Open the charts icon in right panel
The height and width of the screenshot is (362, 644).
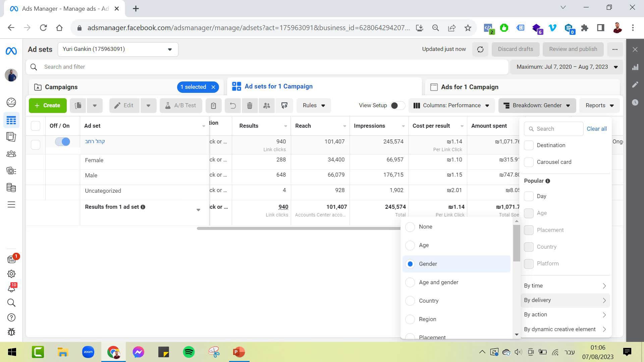pos(635,67)
